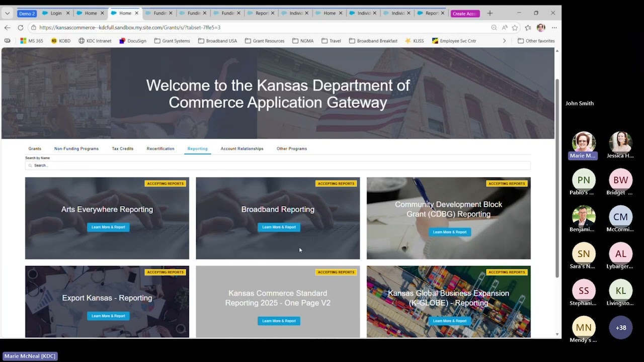Select the PN Pablo participant avatar
The image size is (644, 362).
pos(584,180)
